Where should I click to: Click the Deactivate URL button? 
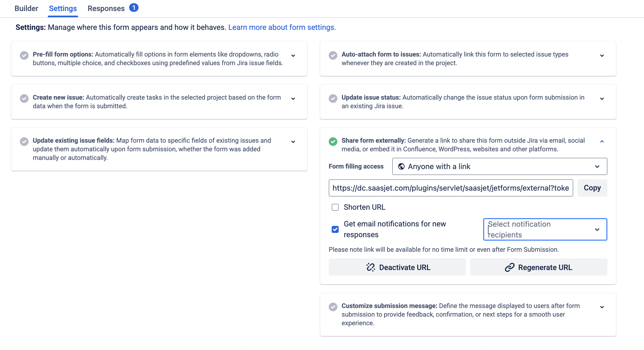point(397,267)
